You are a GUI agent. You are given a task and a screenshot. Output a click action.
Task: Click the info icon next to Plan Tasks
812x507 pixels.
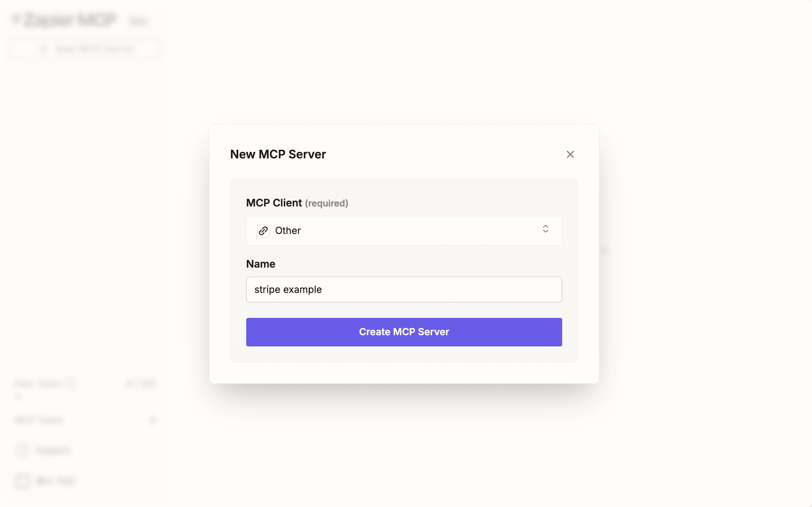tap(71, 383)
